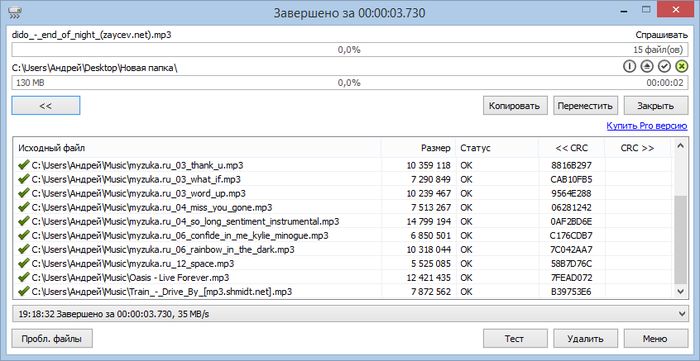Open the Меню button
The image size is (700, 361).
tap(655, 339)
